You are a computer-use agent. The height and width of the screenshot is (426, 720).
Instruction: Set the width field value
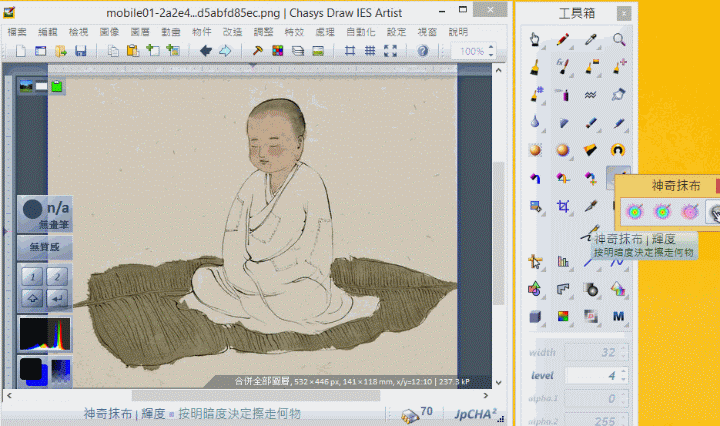coord(595,352)
